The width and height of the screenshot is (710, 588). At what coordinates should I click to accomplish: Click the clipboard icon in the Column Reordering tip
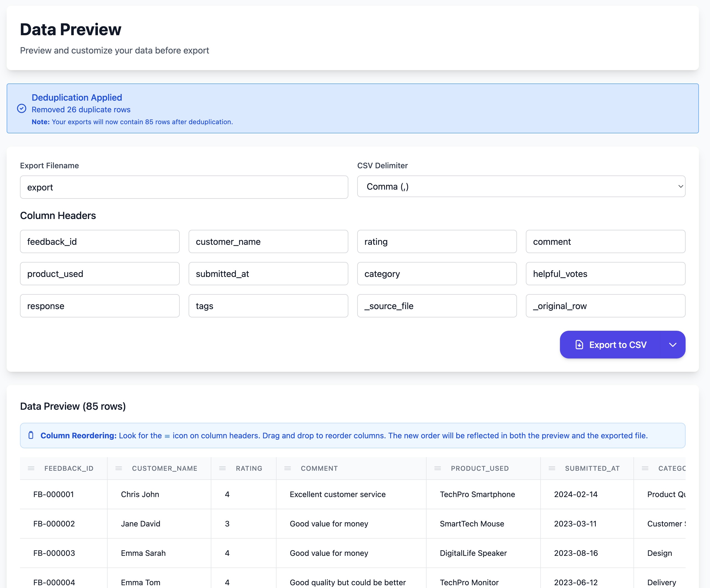click(x=31, y=435)
